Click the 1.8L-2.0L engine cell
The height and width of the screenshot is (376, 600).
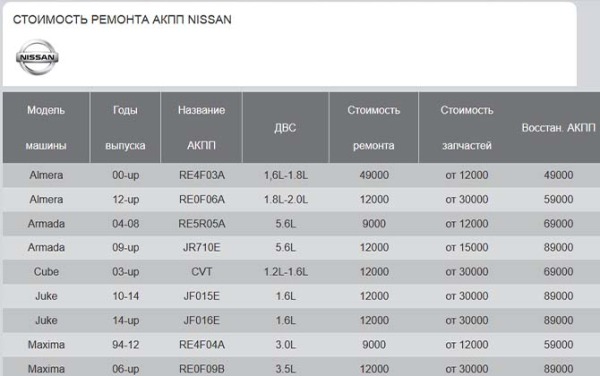point(286,199)
